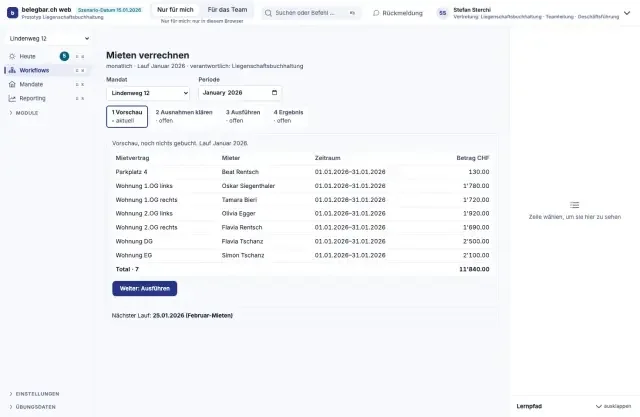Select the 'Parkplatz 4' row

tap(302, 172)
